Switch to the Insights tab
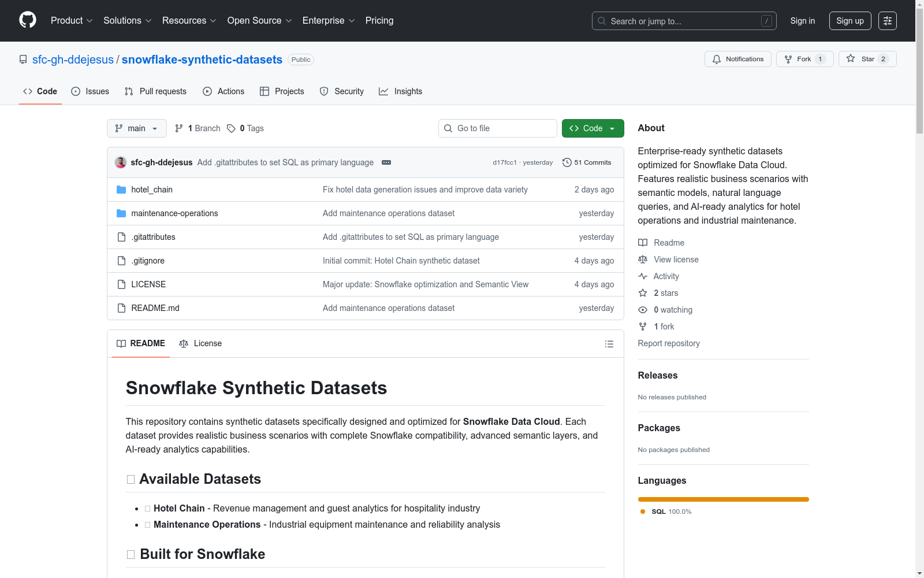This screenshot has width=924, height=578. 400,91
